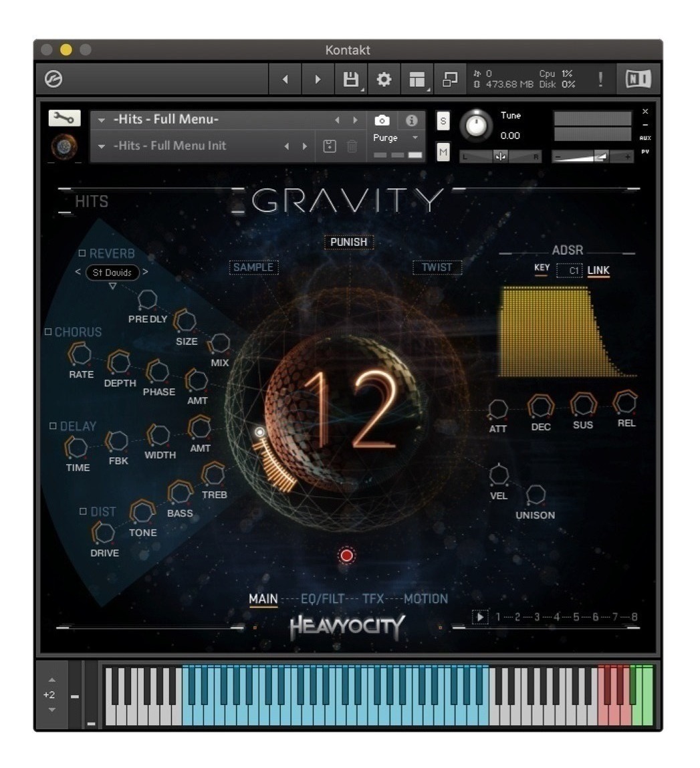Select next reverb with right chevron

[x=145, y=271]
